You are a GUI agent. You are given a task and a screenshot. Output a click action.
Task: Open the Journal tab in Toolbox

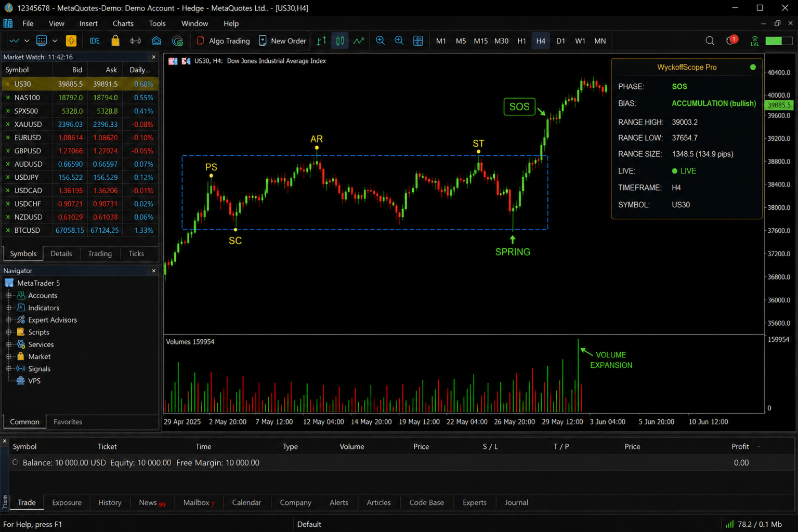pos(516,502)
